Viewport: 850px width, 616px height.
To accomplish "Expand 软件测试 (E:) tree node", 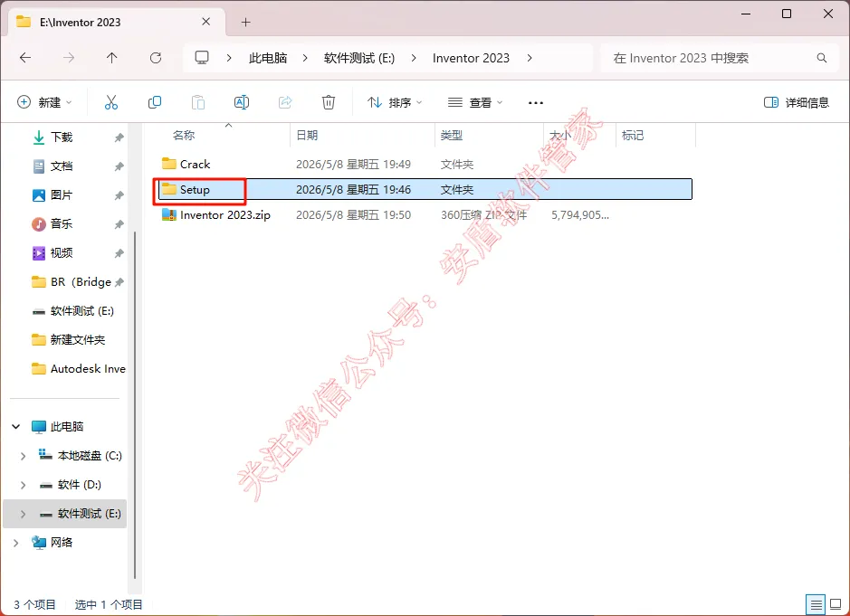I will pyautogui.click(x=23, y=514).
